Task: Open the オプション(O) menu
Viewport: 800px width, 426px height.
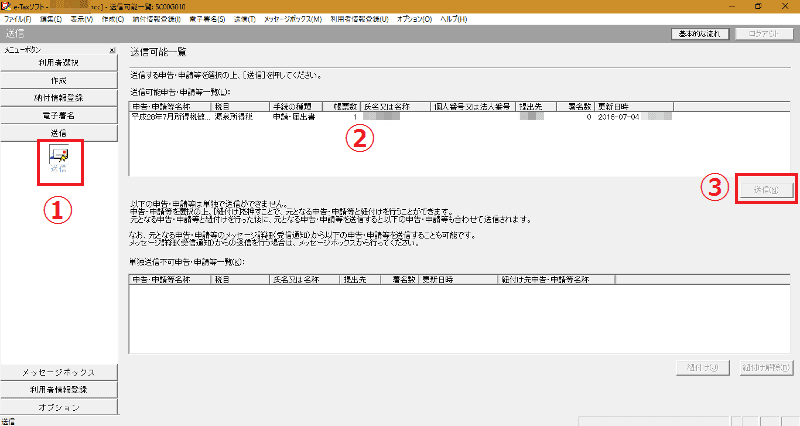Action: 414,19
